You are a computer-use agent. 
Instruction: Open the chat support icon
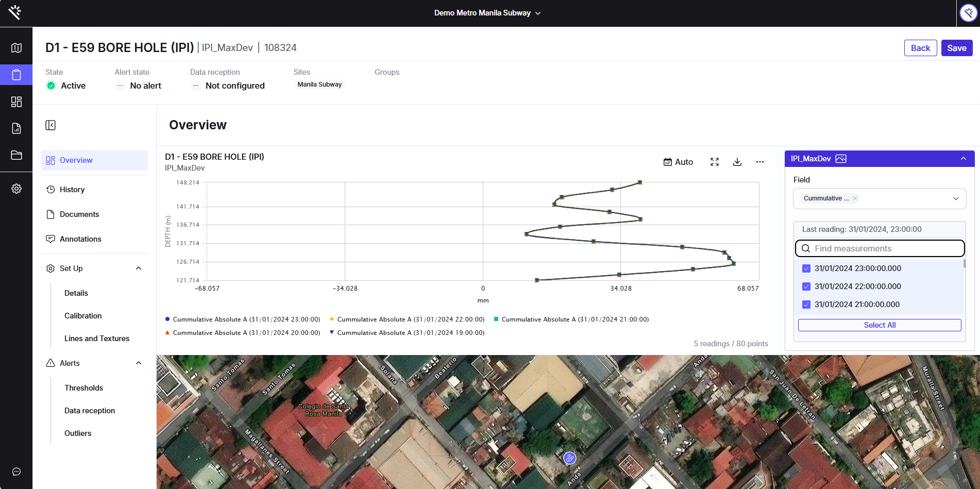pos(16,471)
